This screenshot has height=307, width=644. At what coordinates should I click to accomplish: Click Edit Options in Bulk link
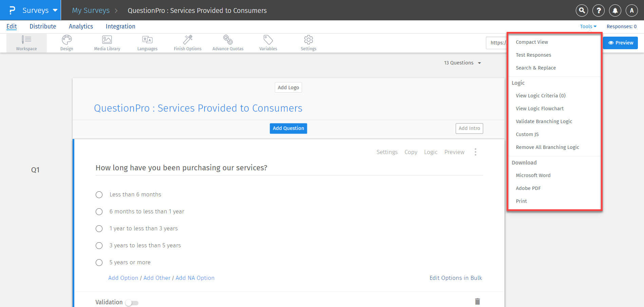(x=455, y=278)
